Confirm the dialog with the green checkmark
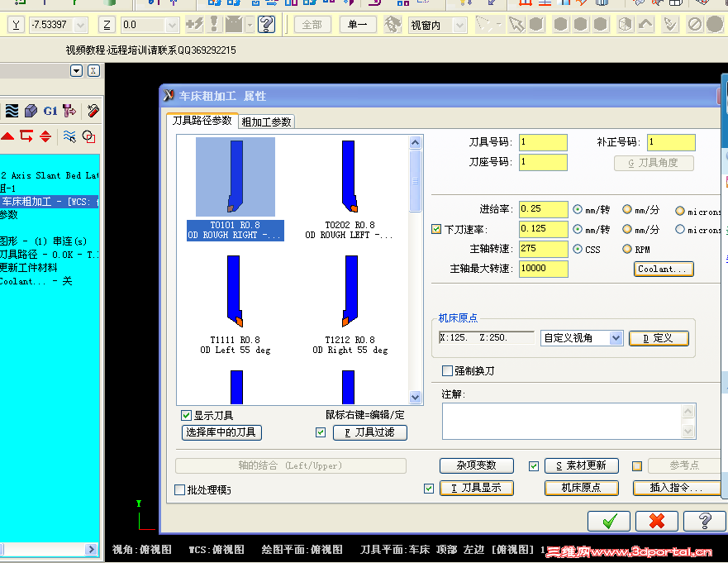Image resolution: width=728 pixels, height=563 pixels. (x=609, y=521)
